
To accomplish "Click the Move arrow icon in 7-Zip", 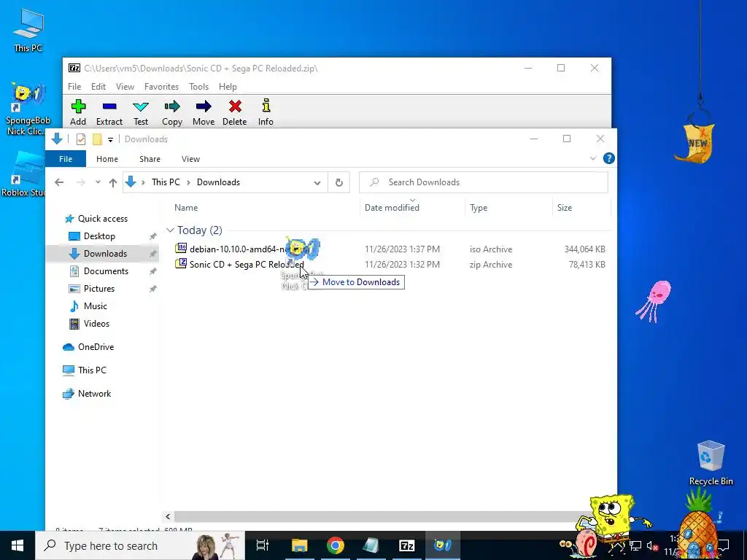I will [x=204, y=106].
